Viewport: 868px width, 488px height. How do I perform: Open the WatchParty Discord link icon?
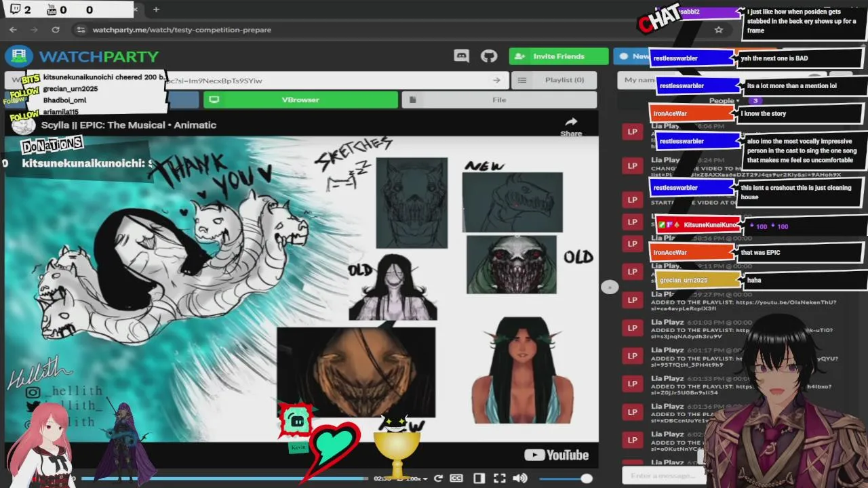coord(461,56)
